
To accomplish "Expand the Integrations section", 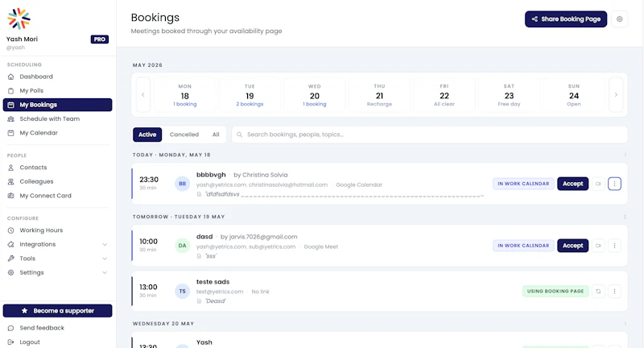I will click(x=57, y=244).
